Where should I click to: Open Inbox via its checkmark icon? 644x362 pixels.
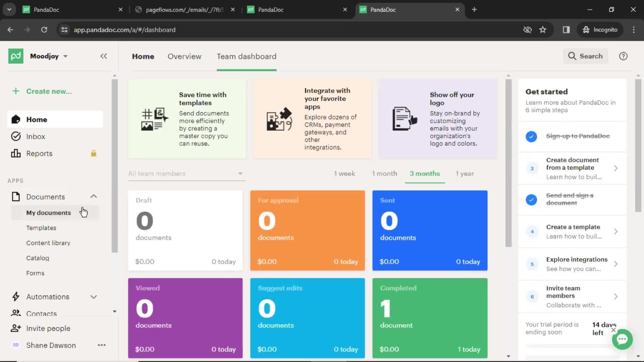pos(16,136)
